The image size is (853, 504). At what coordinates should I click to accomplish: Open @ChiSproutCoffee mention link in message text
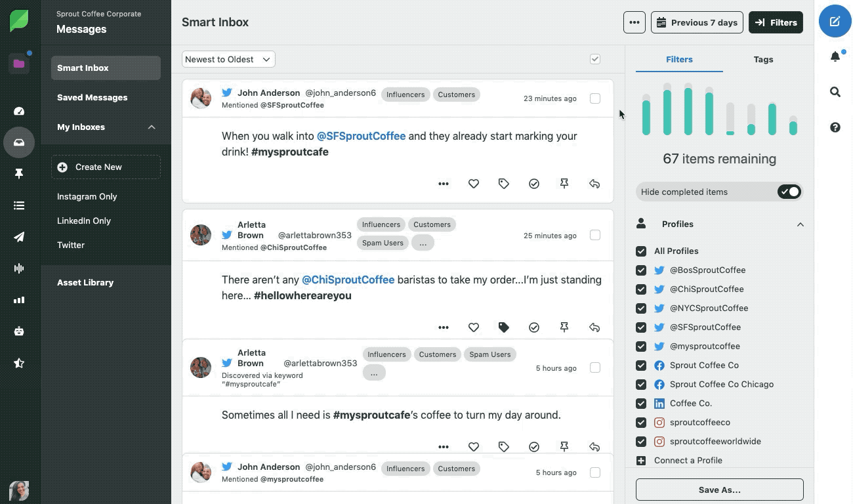tap(348, 280)
